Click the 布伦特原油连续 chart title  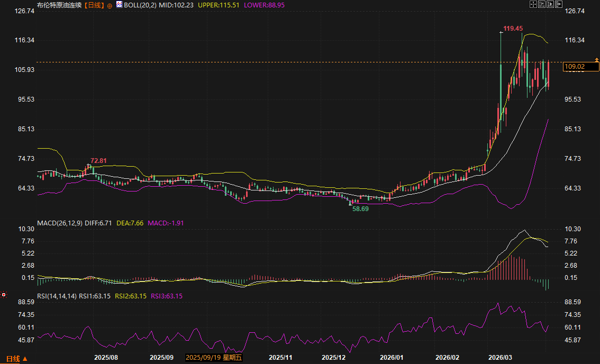click(x=60, y=5)
